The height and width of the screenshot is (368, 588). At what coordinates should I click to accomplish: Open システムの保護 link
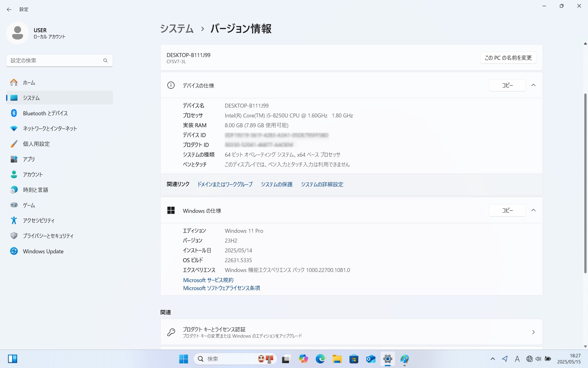(x=277, y=184)
